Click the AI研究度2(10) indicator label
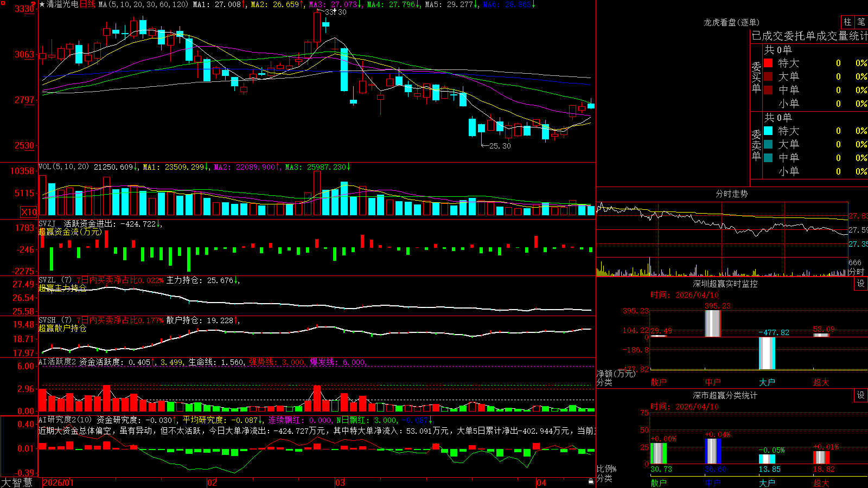 point(65,420)
